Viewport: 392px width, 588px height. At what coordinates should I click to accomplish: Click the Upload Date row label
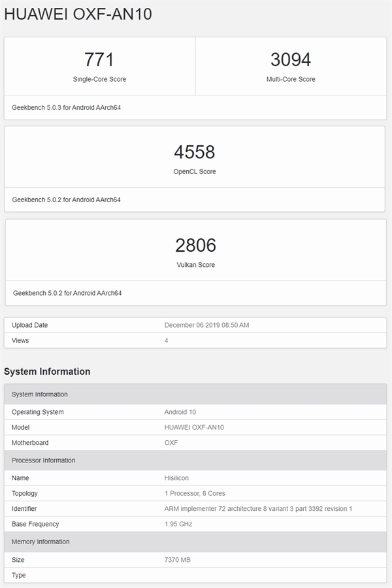tap(29, 325)
